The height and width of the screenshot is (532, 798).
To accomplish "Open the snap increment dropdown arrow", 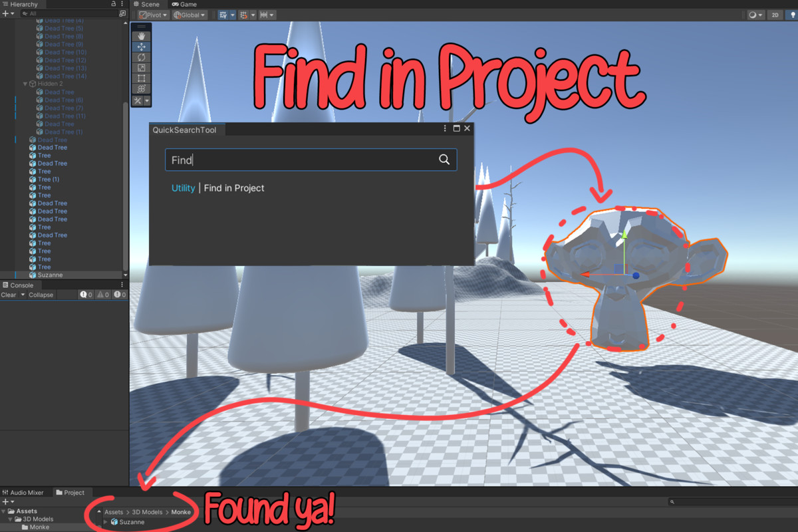I will tap(253, 15).
